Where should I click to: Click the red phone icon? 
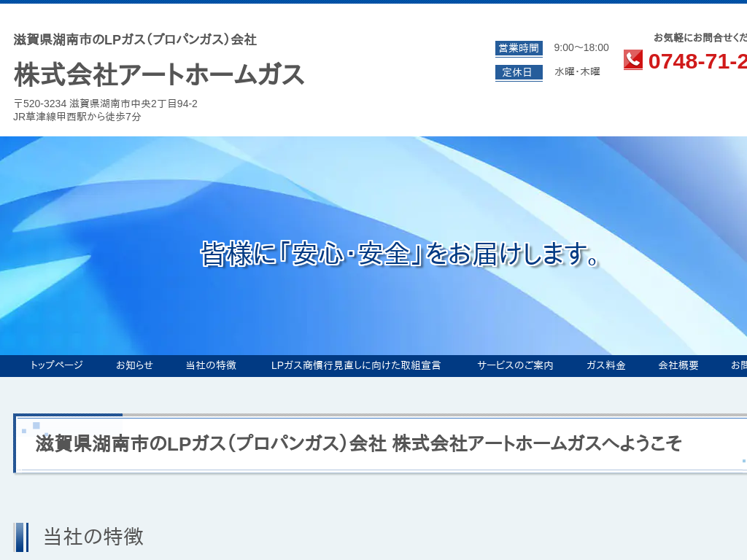[x=632, y=60]
